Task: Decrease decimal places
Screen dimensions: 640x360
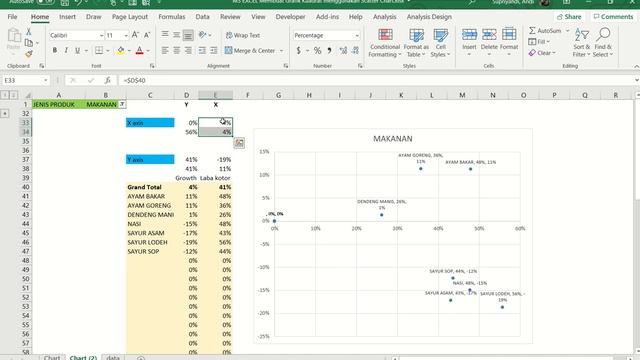Action: click(x=356, y=51)
